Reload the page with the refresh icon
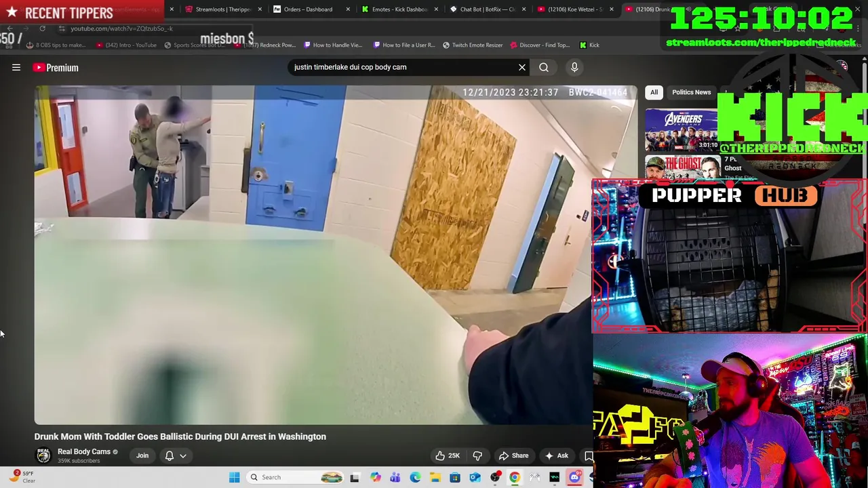868x488 pixels. pos(42,28)
